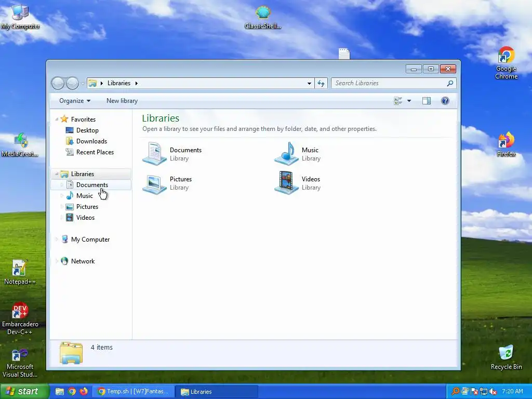Select Pictures in the navigation tree
The height and width of the screenshot is (399, 532).
point(87,207)
